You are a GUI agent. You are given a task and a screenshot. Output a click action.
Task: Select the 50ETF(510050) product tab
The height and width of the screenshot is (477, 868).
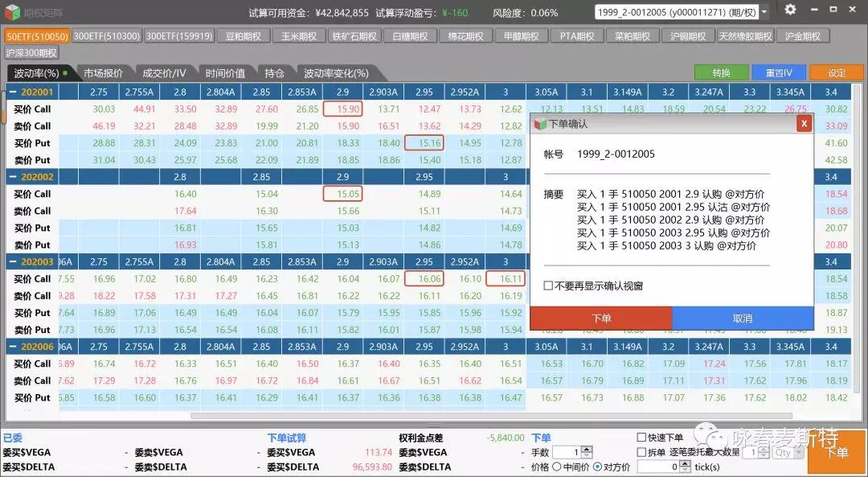click(37, 36)
